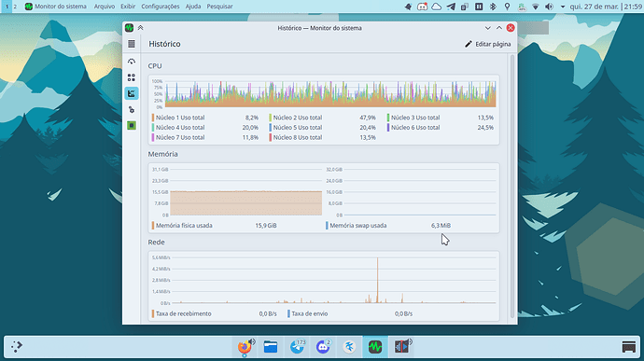Click the Editar página button
This screenshot has height=361, width=644.
coord(488,44)
